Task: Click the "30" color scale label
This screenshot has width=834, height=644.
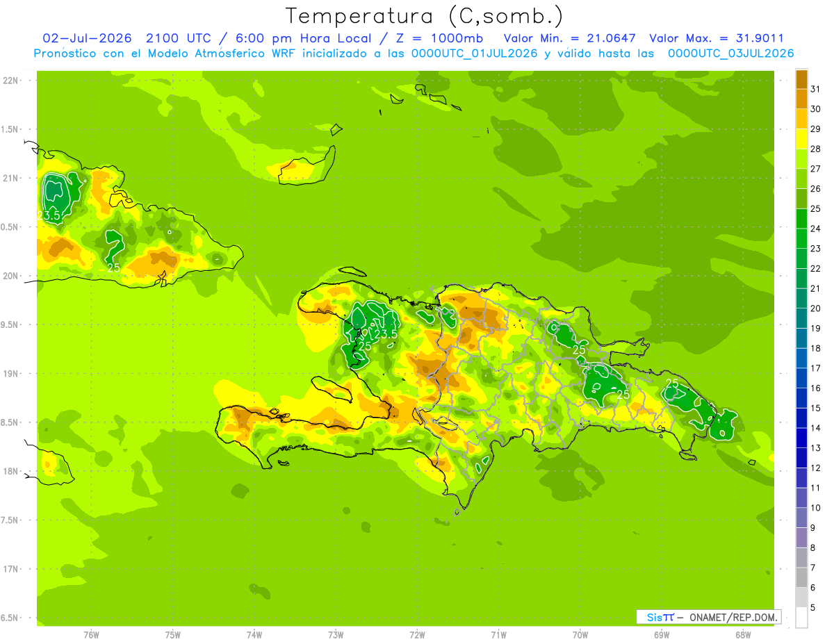Action: [x=815, y=108]
